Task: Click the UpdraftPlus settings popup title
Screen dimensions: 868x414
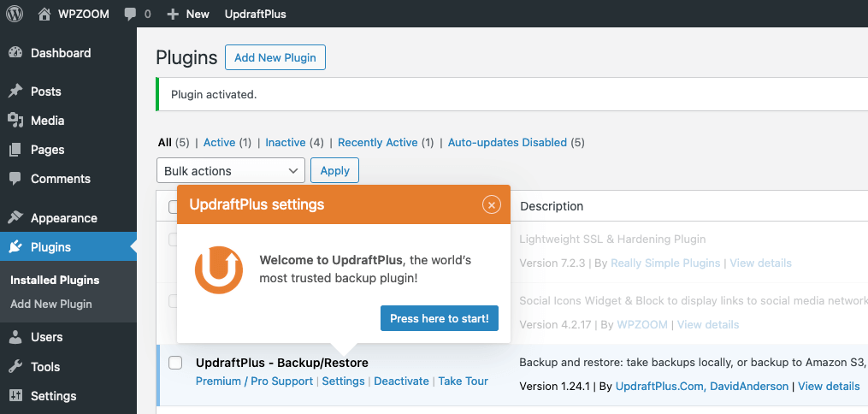Action: coord(257,204)
